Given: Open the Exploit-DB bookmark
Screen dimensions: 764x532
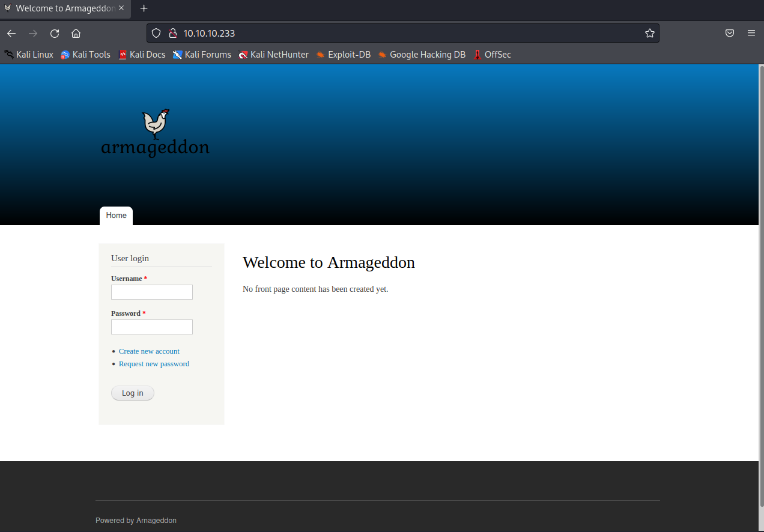Looking at the screenshot, I should (343, 55).
